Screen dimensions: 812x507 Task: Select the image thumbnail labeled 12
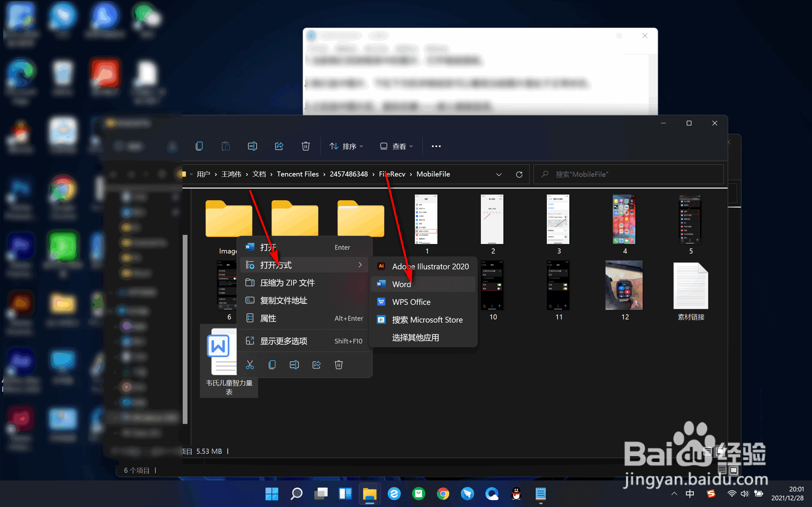coord(624,286)
